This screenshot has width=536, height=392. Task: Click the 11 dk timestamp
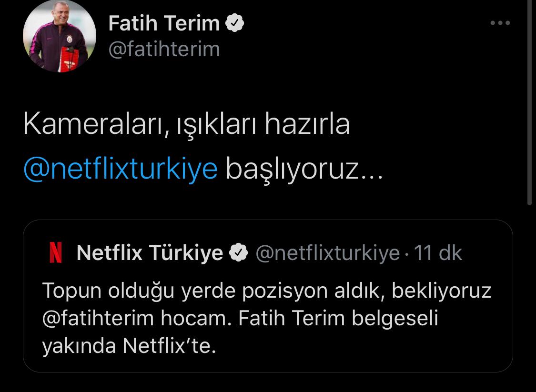(438, 253)
